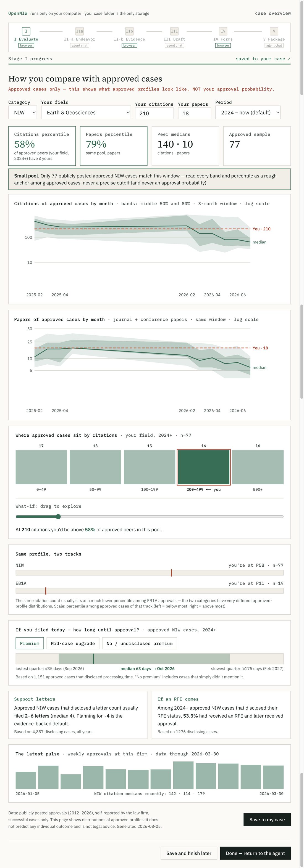
Task: Open stage I Evaluate step
Action: point(26,37)
